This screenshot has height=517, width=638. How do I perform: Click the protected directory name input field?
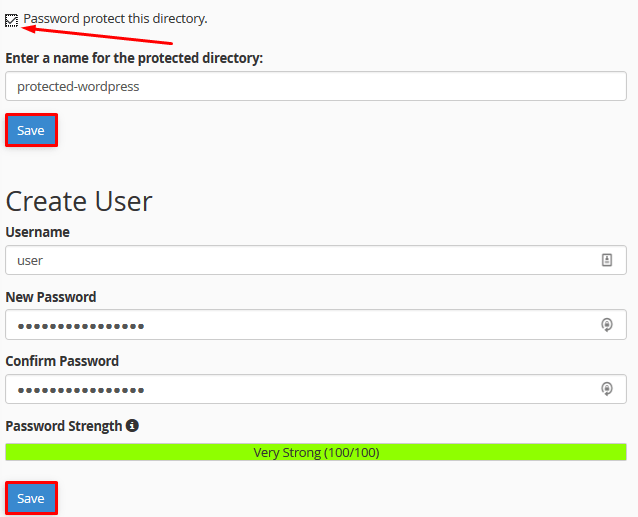315,86
